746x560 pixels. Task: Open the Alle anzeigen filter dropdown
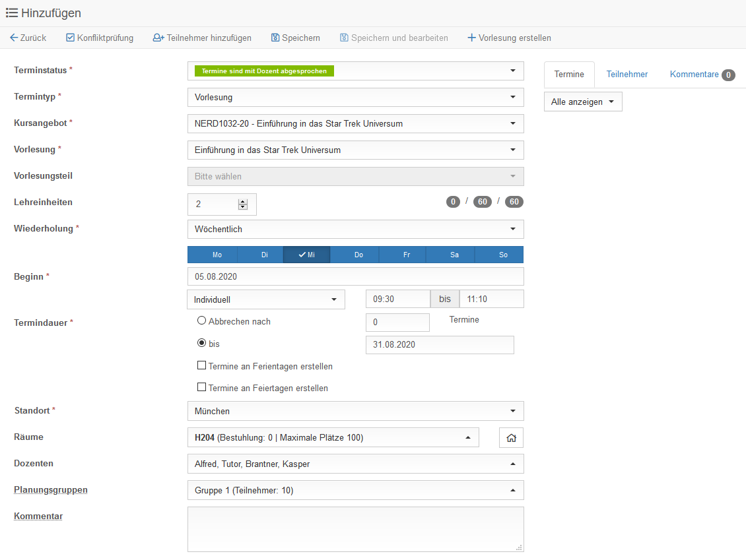point(583,102)
